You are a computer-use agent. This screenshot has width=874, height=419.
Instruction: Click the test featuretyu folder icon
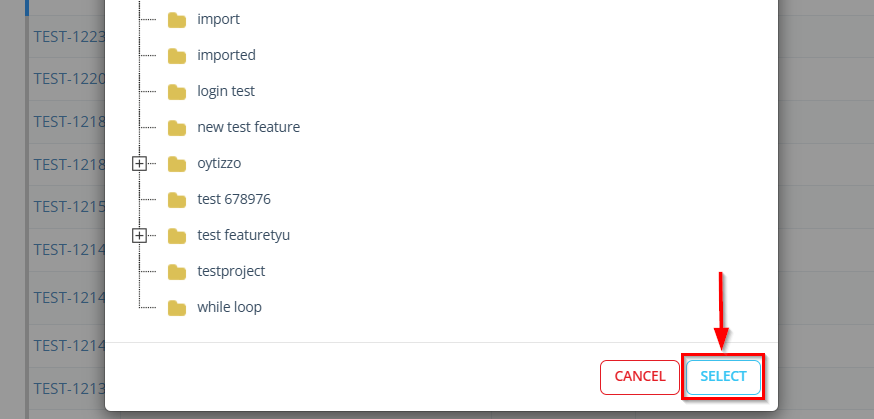(177, 236)
